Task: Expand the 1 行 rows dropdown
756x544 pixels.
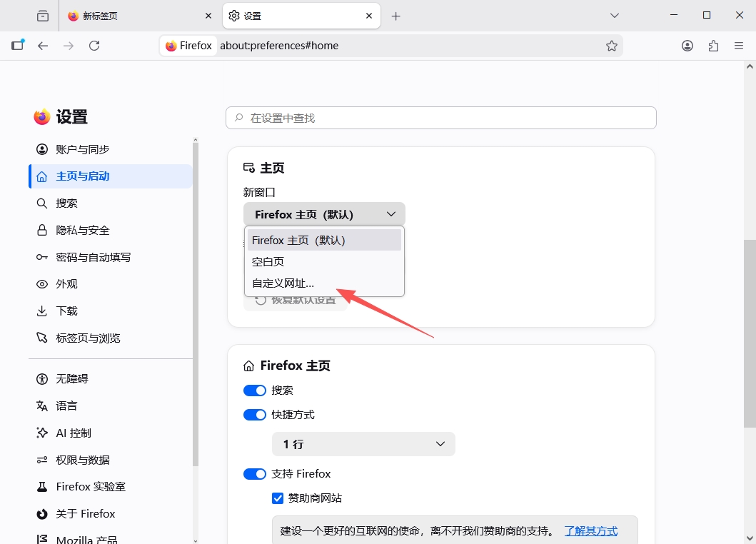Action: tap(363, 443)
